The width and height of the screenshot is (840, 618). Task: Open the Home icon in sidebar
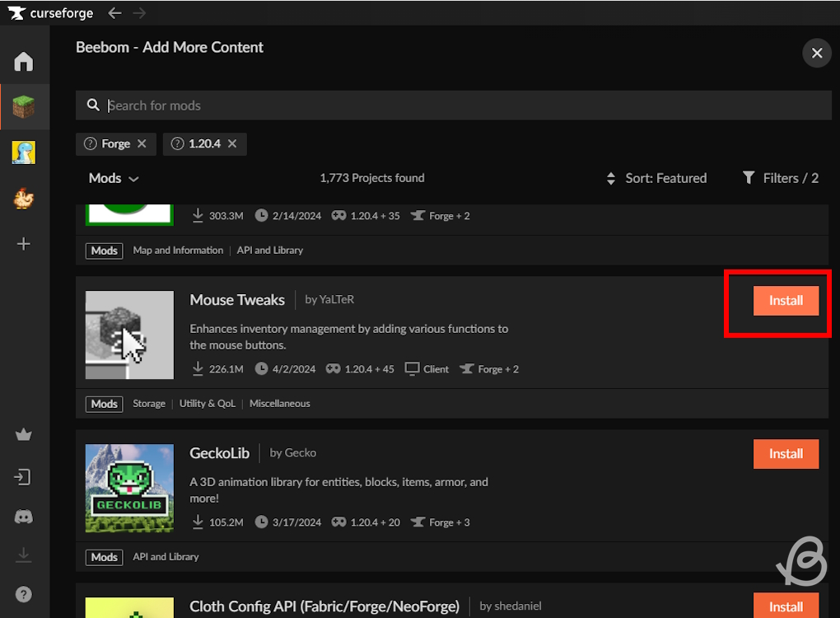(x=24, y=62)
